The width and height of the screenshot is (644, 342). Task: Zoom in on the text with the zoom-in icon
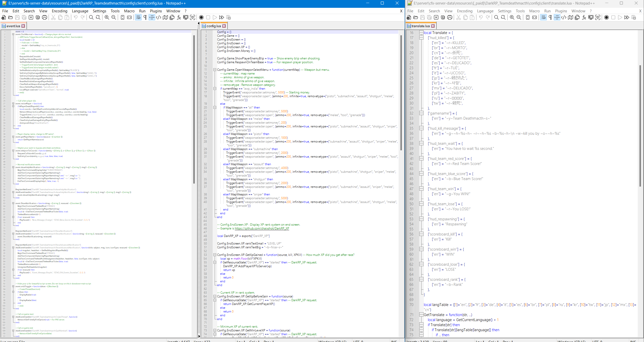pos(106,17)
